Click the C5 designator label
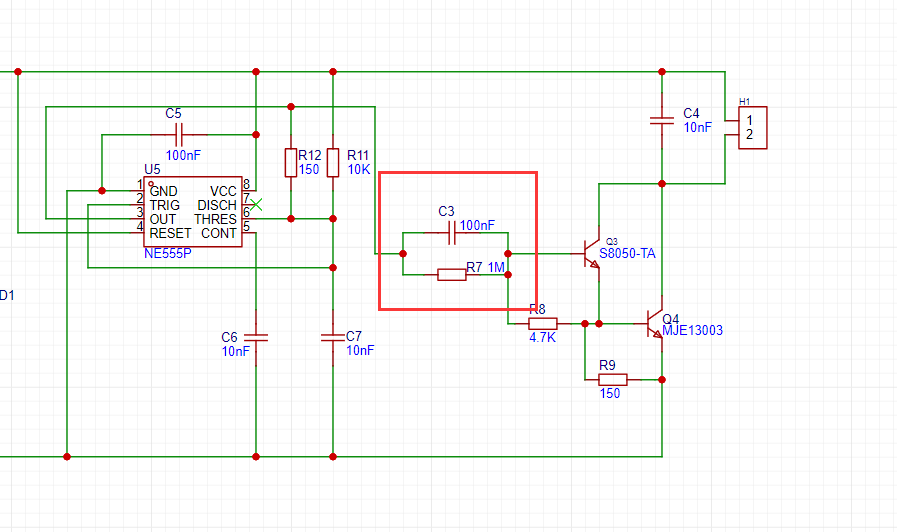The width and height of the screenshot is (897, 532). pyautogui.click(x=173, y=113)
